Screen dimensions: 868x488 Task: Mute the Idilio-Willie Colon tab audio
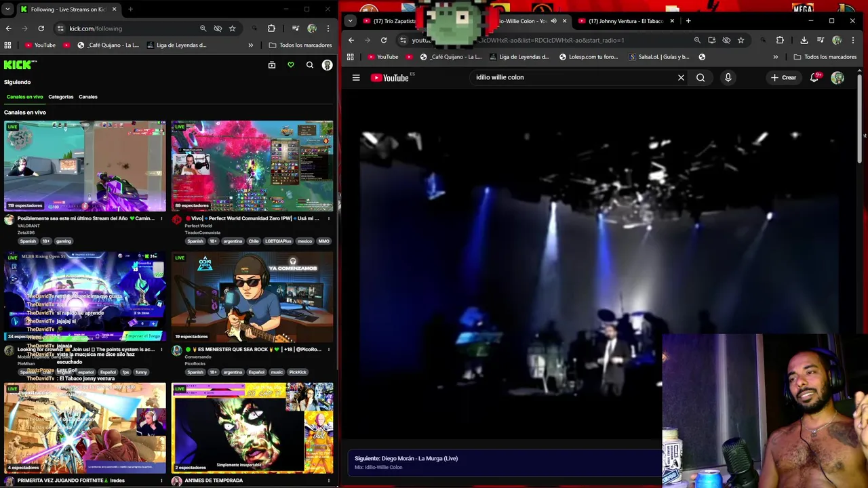553,21
